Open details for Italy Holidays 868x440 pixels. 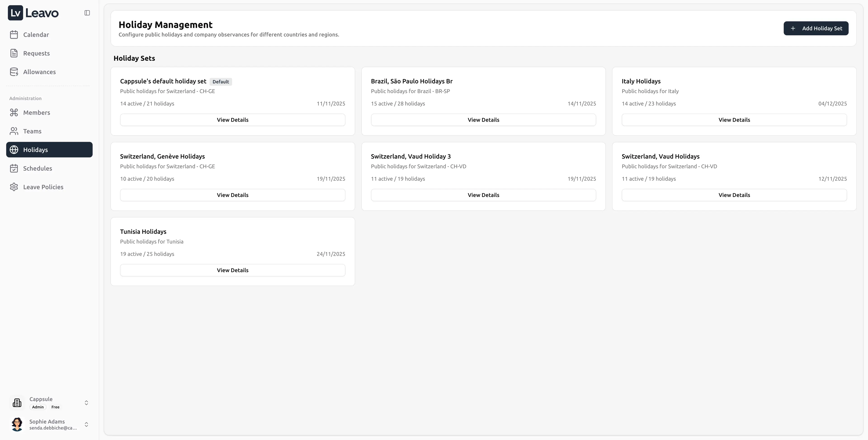click(734, 120)
